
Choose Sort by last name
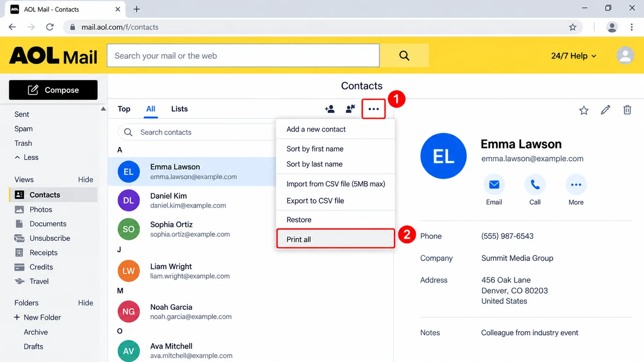tap(335, 164)
